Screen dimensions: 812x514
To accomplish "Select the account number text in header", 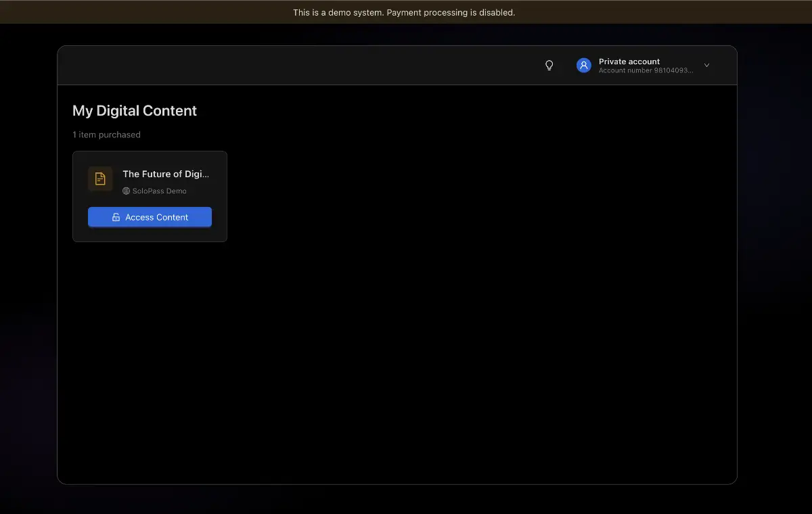I will click(644, 70).
